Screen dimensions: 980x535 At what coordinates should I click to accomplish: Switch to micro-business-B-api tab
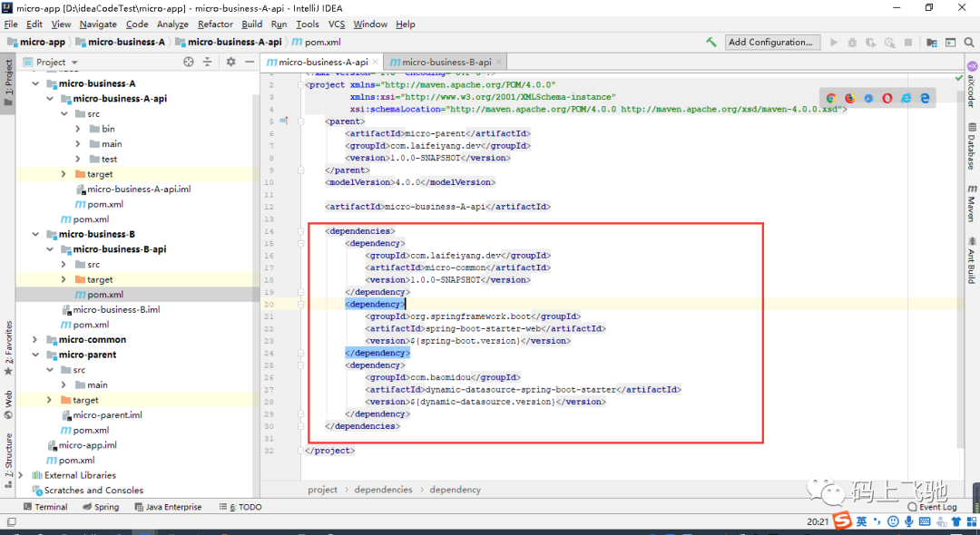click(x=446, y=62)
